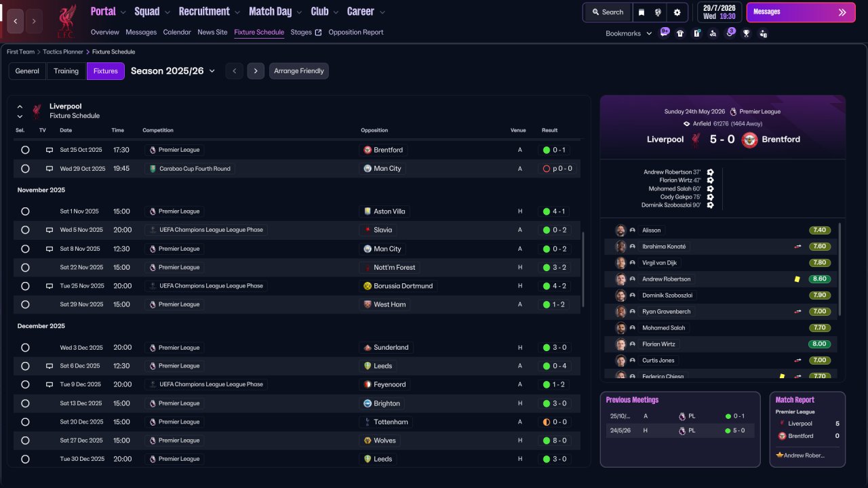The image size is (868, 488).
Task: Open the settings gear icon
Action: click(677, 12)
